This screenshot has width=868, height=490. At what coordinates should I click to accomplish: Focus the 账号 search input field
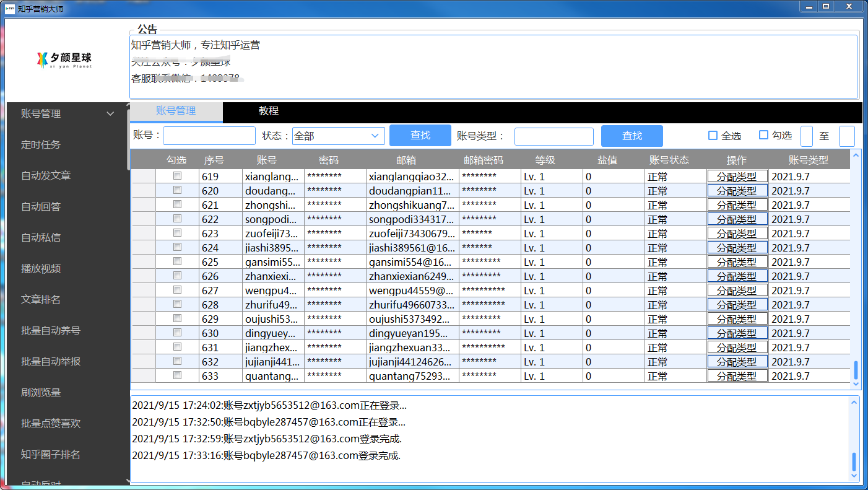(x=209, y=136)
